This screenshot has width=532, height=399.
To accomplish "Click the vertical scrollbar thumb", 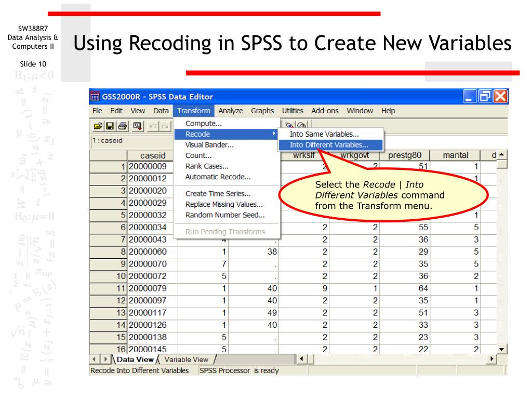I will pos(502,165).
